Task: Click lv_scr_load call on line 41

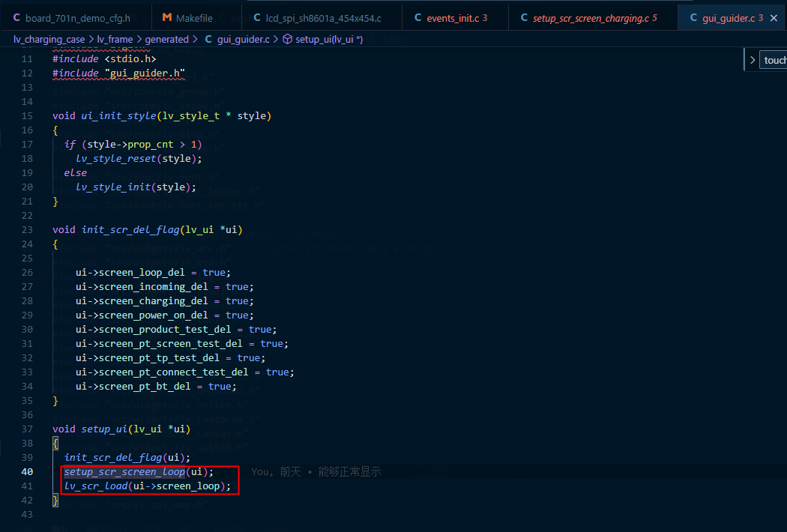Action: [96, 486]
